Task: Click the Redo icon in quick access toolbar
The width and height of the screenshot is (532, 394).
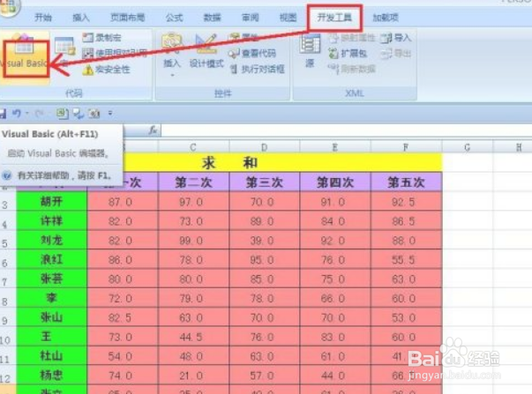Action: [40, 114]
